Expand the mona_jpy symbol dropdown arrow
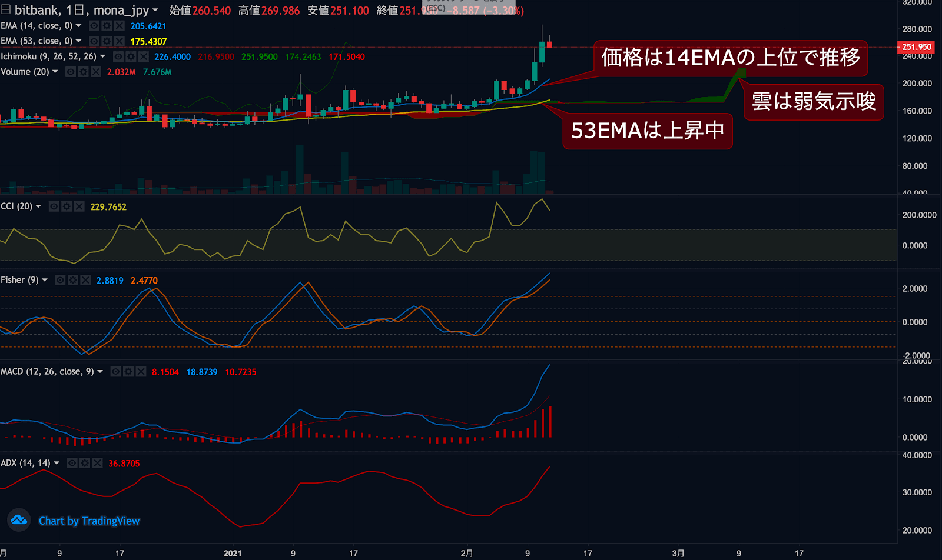The width and height of the screenshot is (942, 560). click(x=155, y=11)
